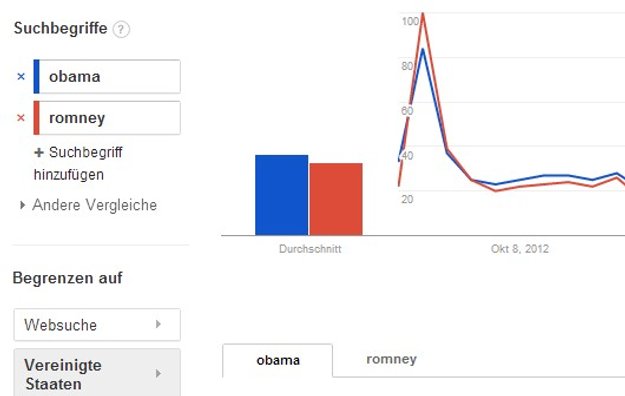Click the Websuche dropdown arrow
The width and height of the screenshot is (625, 396).
[158, 324]
